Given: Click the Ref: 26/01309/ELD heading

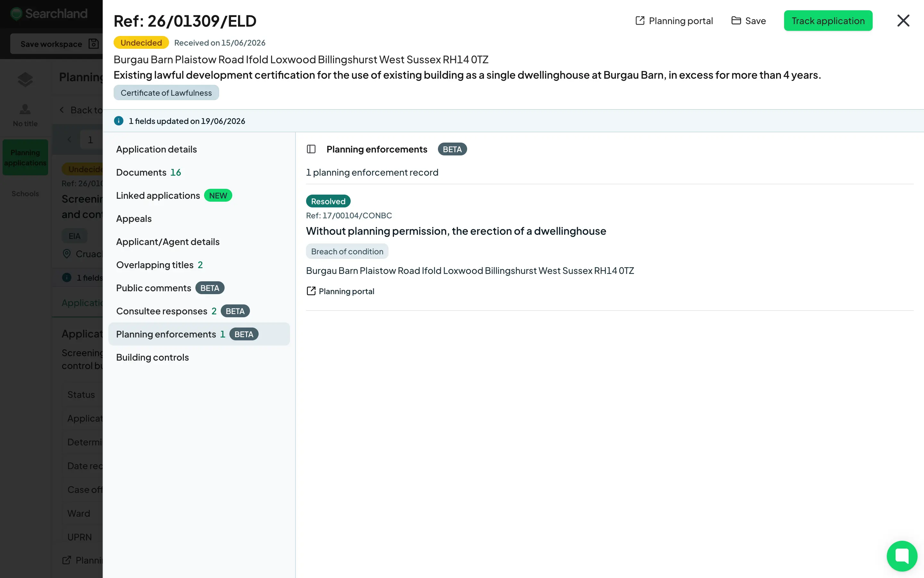Looking at the screenshot, I should pyautogui.click(x=185, y=21).
